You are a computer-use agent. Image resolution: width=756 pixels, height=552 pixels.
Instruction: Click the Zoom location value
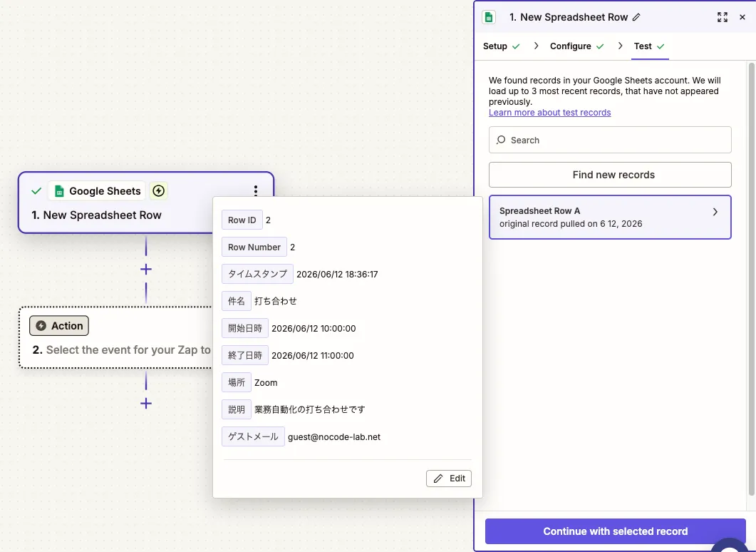coord(266,383)
